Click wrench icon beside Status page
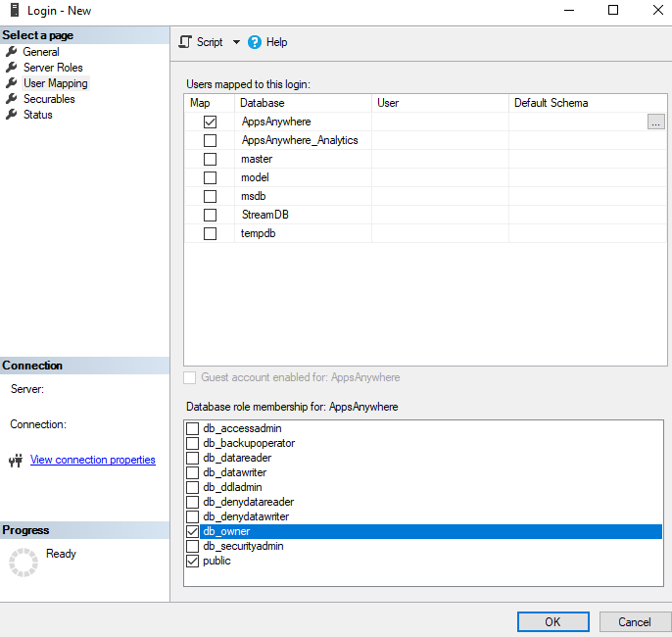Image resolution: width=672 pixels, height=637 pixels. (x=12, y=115)
